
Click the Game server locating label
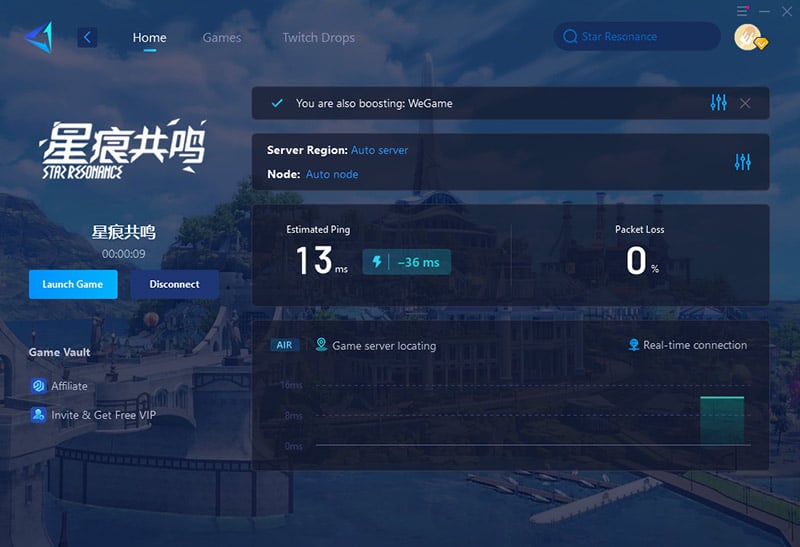coord(384,345)
